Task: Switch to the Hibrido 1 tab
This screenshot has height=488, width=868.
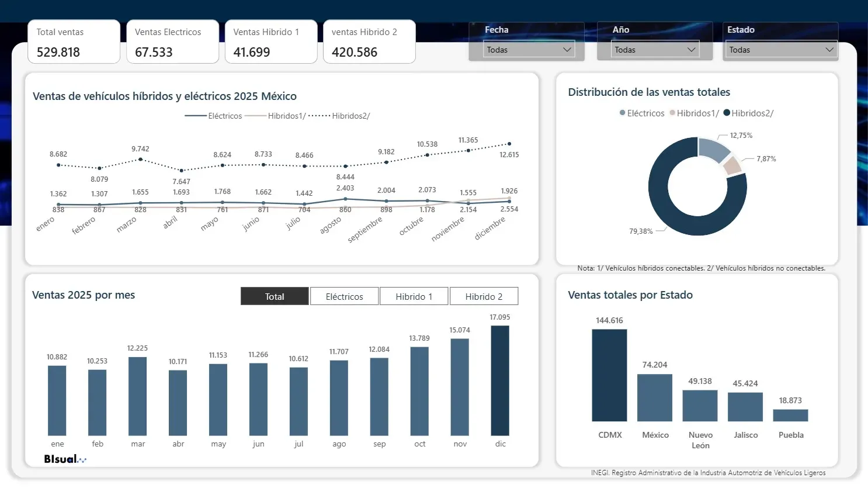Action: click(414, 296)
